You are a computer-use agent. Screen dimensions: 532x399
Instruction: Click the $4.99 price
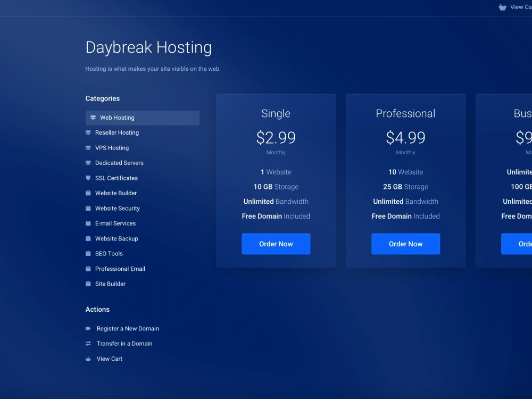click(x=405, y=137)
